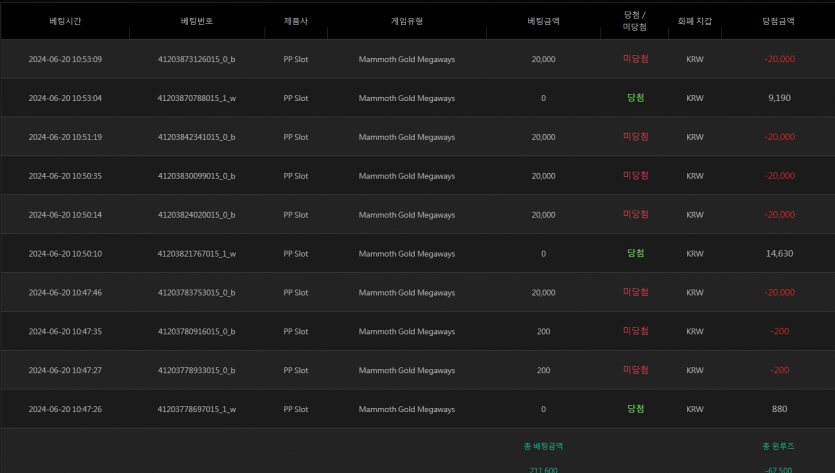Select bet number 41203824020015_0_b
Image resolution: width=835 pixels, height=473 pixels.
point(197,215)
